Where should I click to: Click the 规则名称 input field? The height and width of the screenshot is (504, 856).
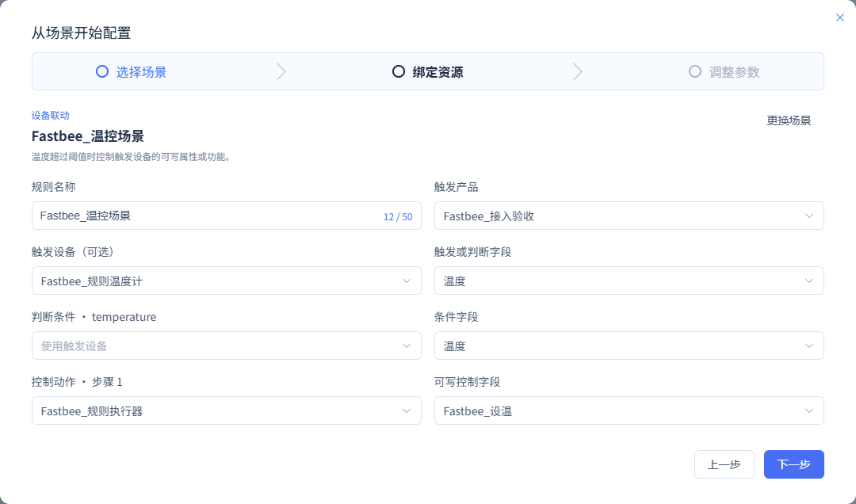[227, 216]
